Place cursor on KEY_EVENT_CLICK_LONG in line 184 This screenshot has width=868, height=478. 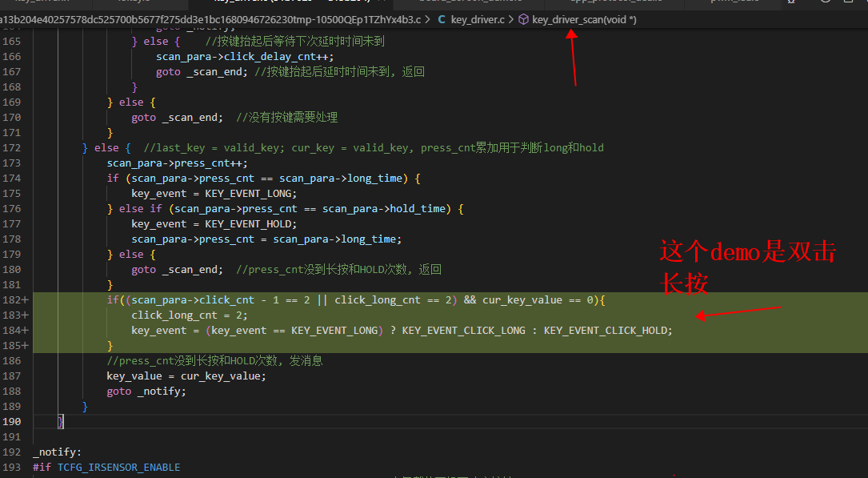[463, 331]
